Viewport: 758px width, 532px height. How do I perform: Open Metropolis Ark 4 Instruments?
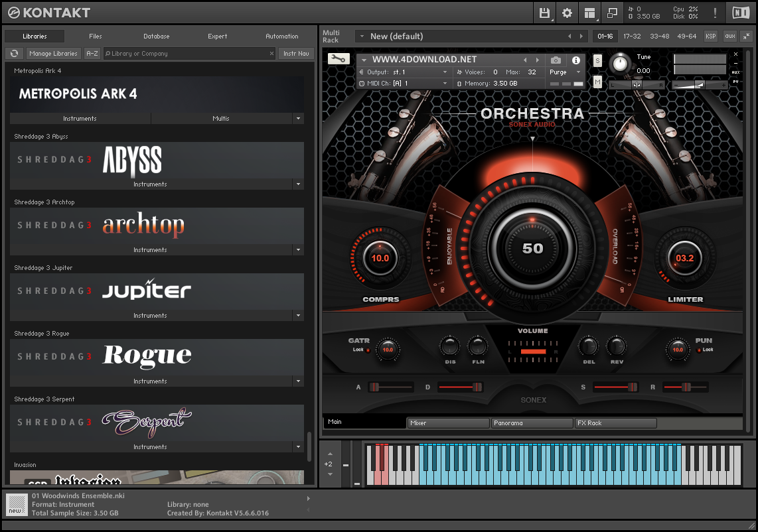click(80, 118)
